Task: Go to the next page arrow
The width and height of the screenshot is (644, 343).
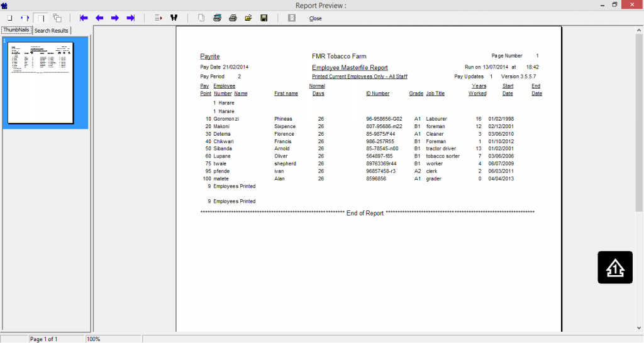Action: click(115, 18)
